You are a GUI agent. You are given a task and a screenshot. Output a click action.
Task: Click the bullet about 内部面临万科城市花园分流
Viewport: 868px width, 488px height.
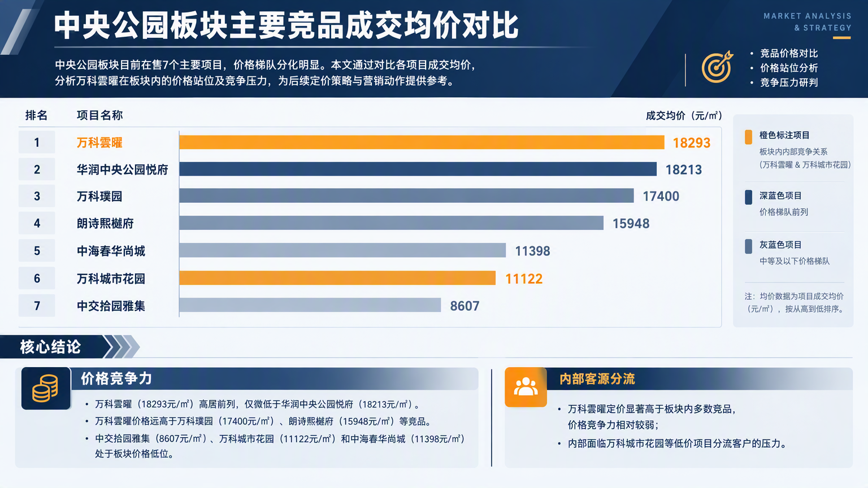[x=677, y=443]
